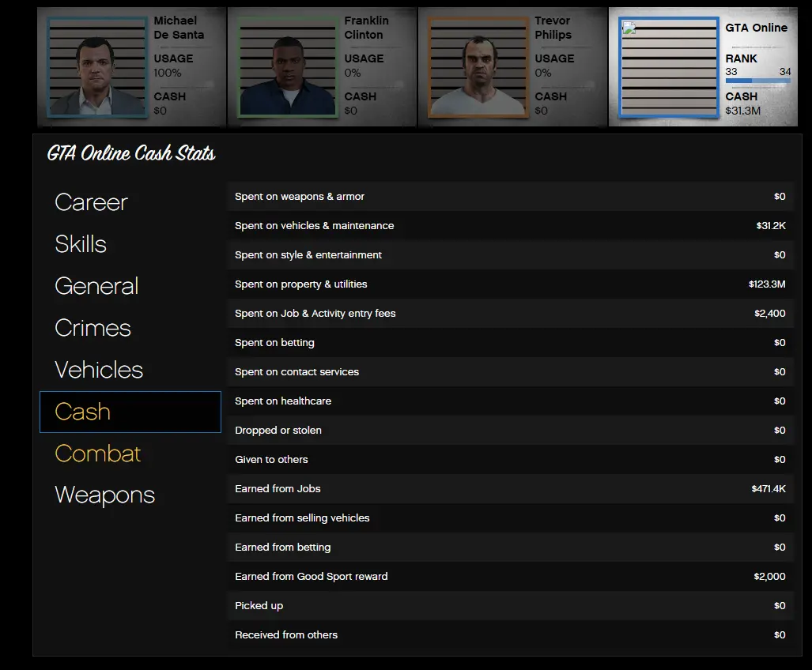
Task: Click 'Dropped or stolen' row
Action: pos(510,431)
